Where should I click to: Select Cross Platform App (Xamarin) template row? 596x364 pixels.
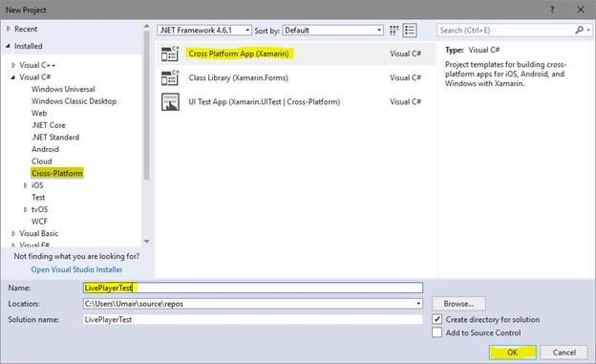point(296,54)
